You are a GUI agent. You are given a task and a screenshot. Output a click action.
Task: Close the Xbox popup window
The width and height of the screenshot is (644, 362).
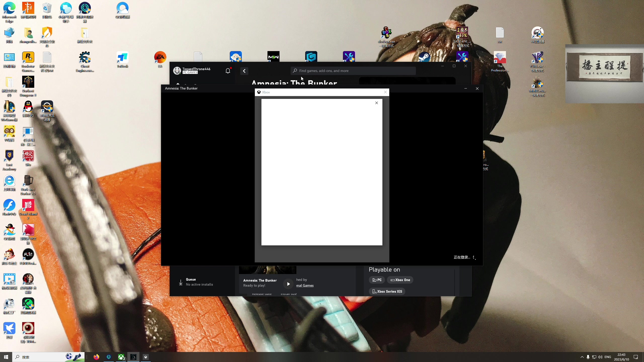coord(385,92)
